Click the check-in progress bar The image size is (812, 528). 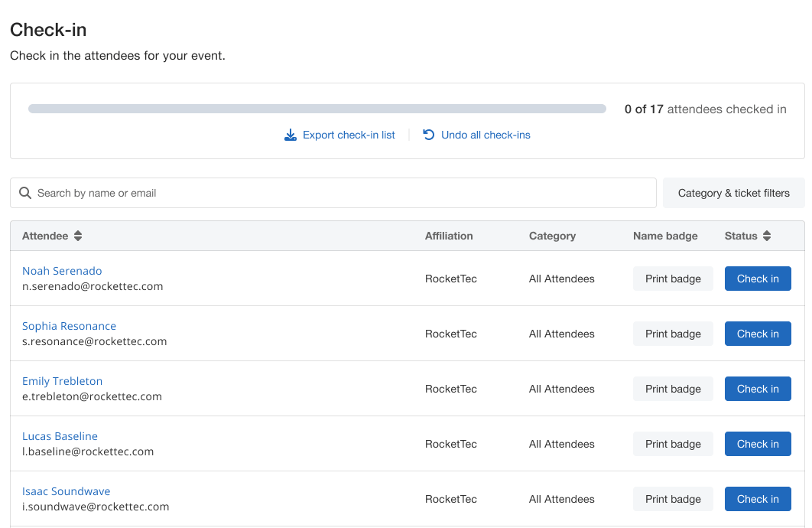click(x=317, y=109)
